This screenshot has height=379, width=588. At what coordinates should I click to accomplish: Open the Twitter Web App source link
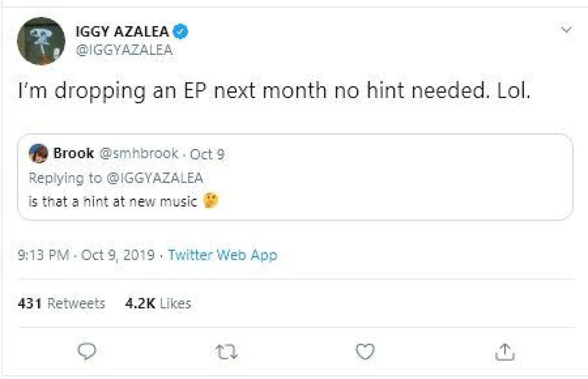pyautogui.click(x=222, y=255)
